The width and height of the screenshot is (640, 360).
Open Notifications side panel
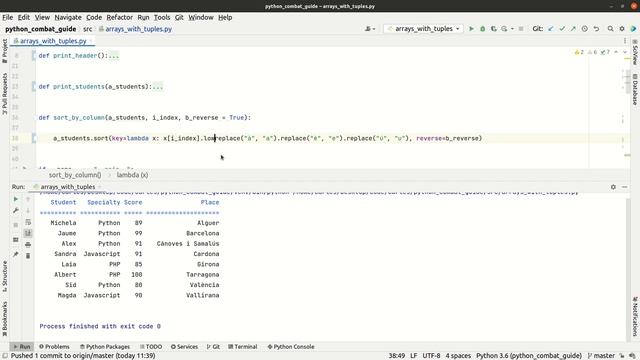(635, 317)
